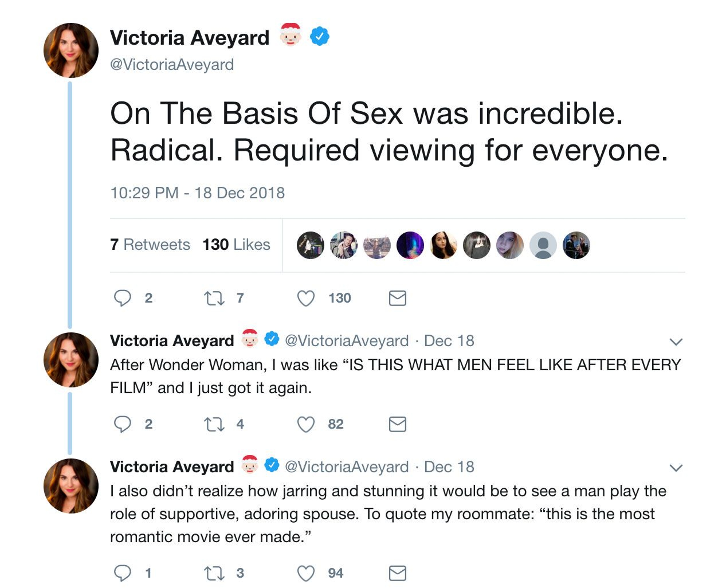This screenshot has height=588, width=726.
Task: Retweet the Wonder Woman tweet
Action: click(214, 424)
